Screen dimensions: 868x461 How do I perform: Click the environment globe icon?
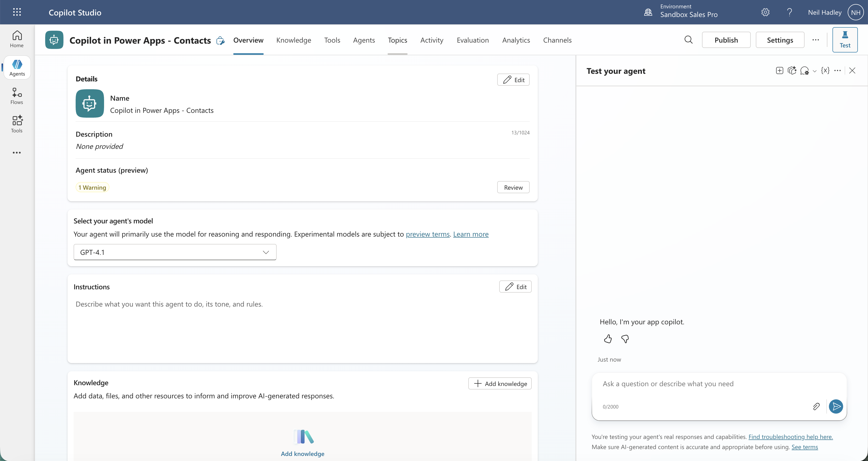tap(648, 12)
